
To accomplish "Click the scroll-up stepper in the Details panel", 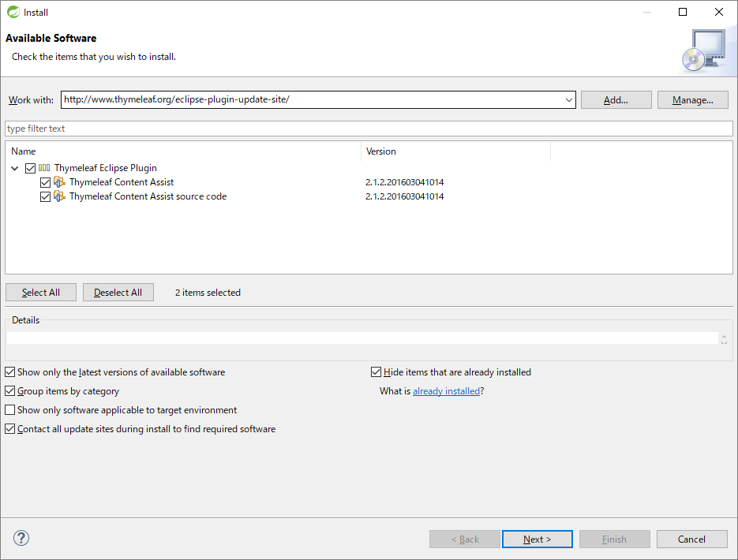I will click(x=724, y=334).
